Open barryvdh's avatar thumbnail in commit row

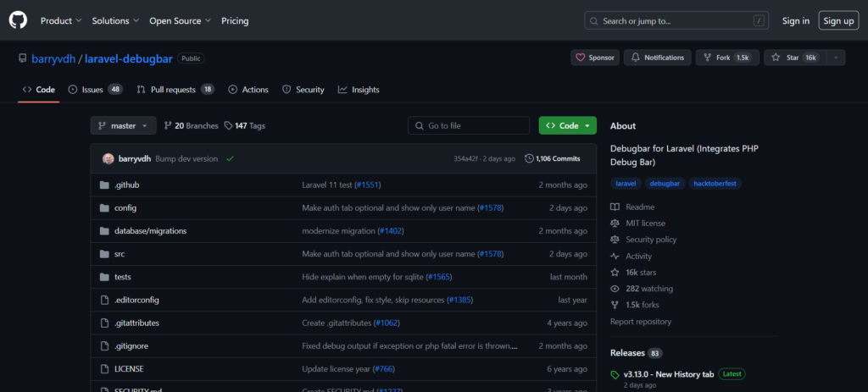tap(108, 158)
